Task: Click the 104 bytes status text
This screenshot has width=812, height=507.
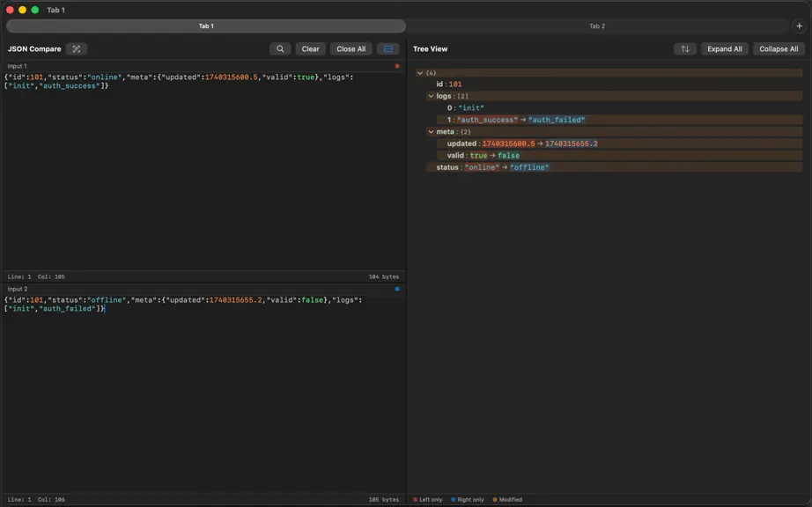Action: 384,276
